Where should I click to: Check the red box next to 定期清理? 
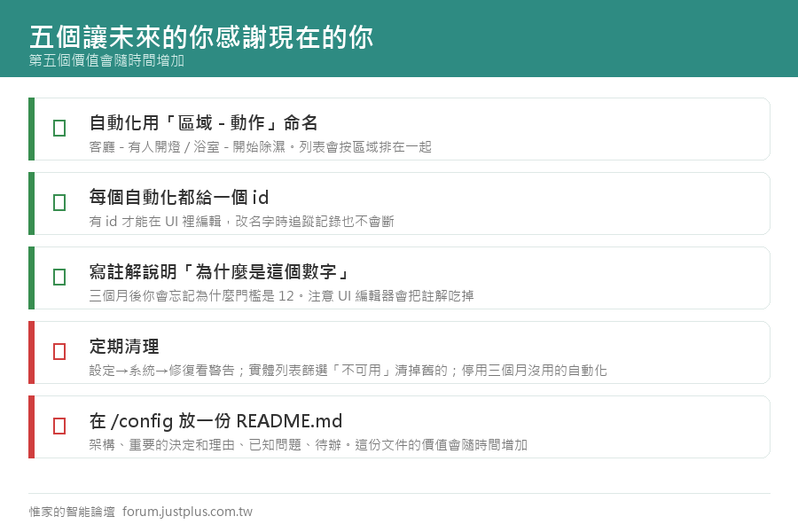(x=59, y=351)
